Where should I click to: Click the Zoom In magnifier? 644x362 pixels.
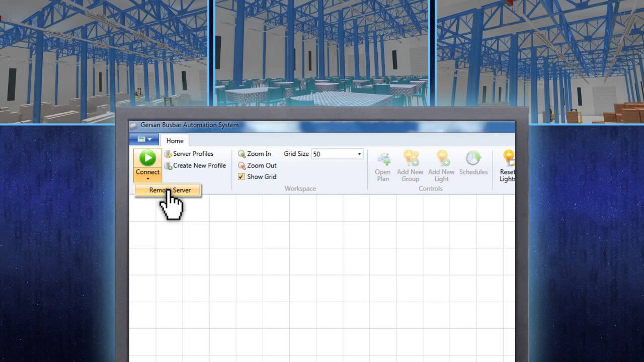pyautogui.click(x=242, y=154)
